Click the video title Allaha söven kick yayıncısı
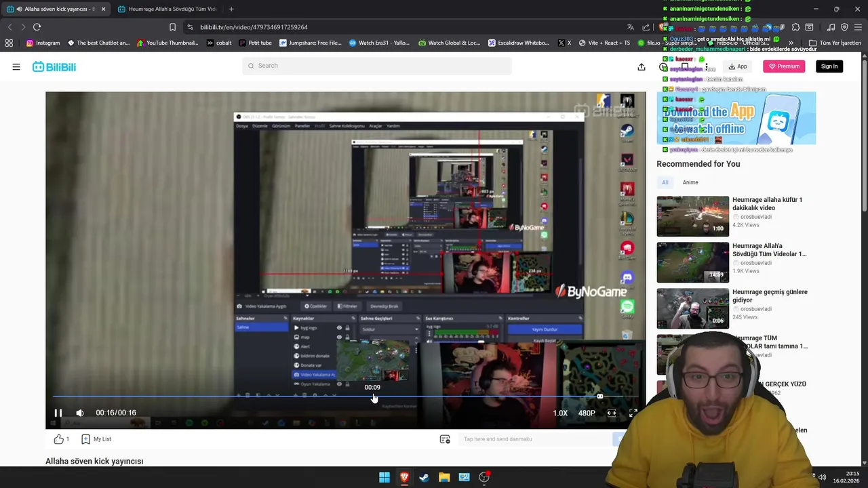 tap(94, 461)
